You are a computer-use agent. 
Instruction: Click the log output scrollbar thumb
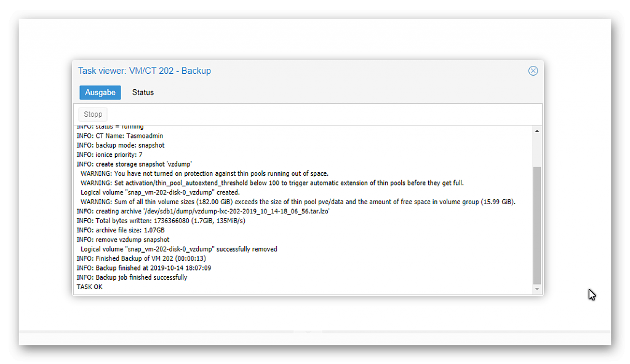pyautogui.click(x=536, y=226)
